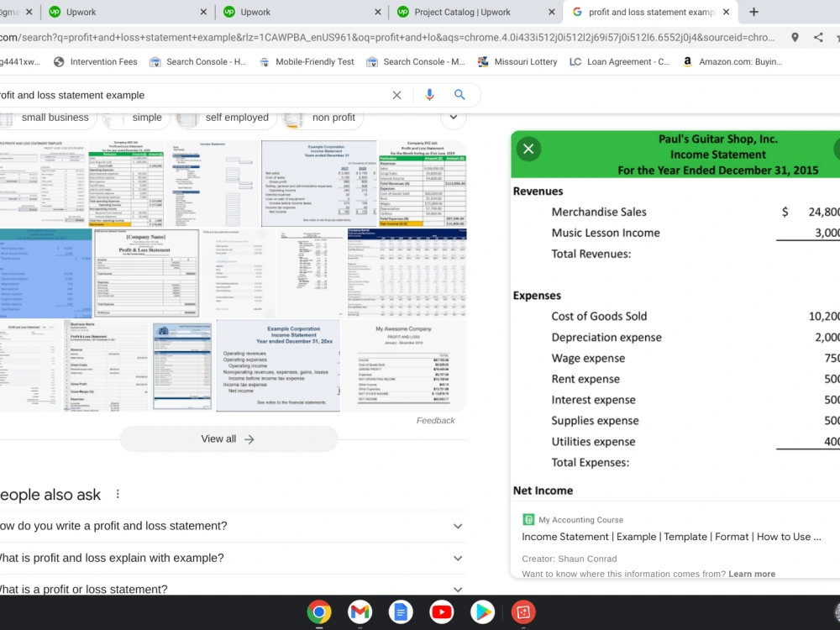This screenshot has height=630, width=840.
Task: Click View all images button
Action: point(228,438)
